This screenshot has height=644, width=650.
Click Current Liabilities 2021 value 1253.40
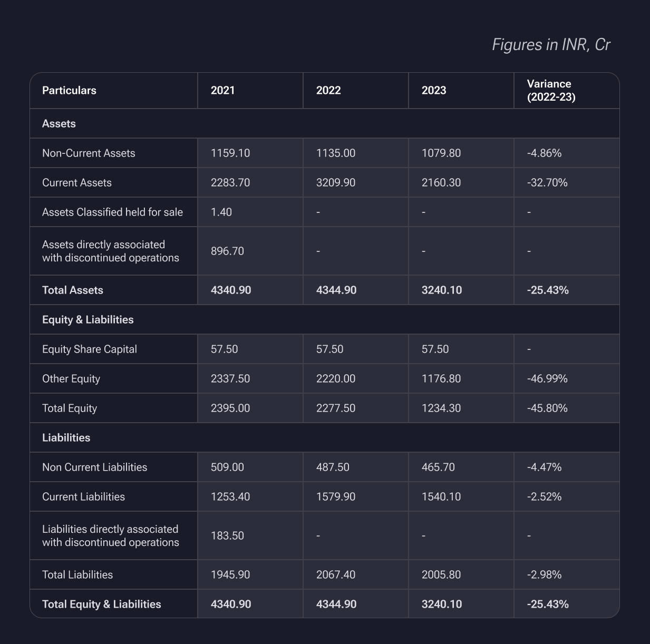[230, 497]
